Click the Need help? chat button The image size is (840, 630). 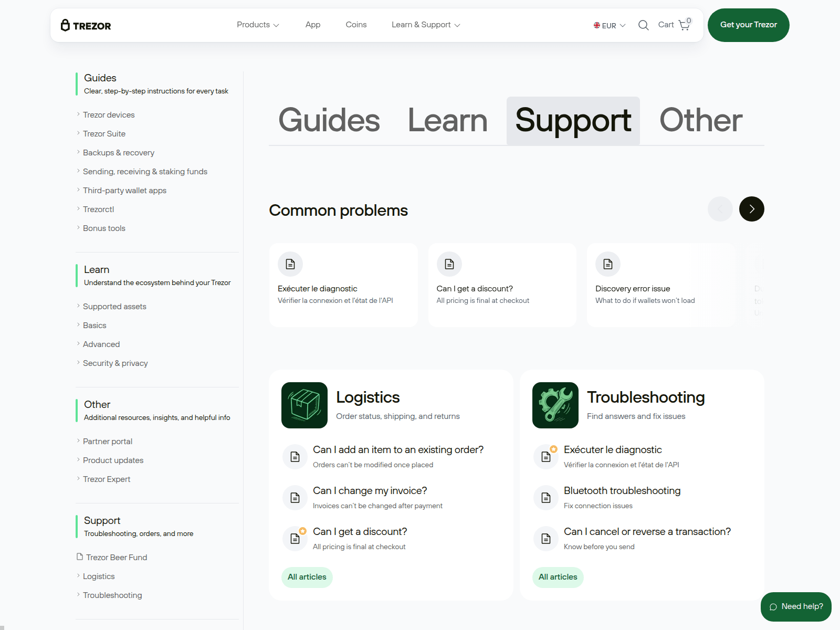coord(796,606)
